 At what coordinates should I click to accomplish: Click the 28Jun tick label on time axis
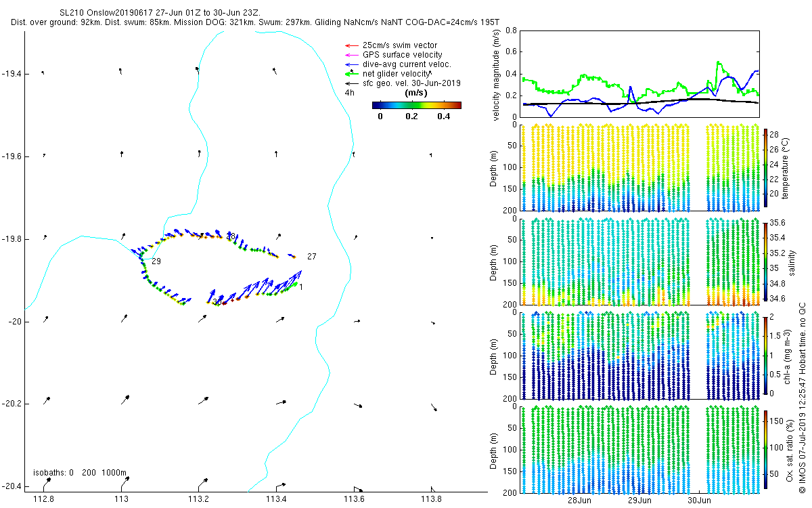(x=581, y=501)
